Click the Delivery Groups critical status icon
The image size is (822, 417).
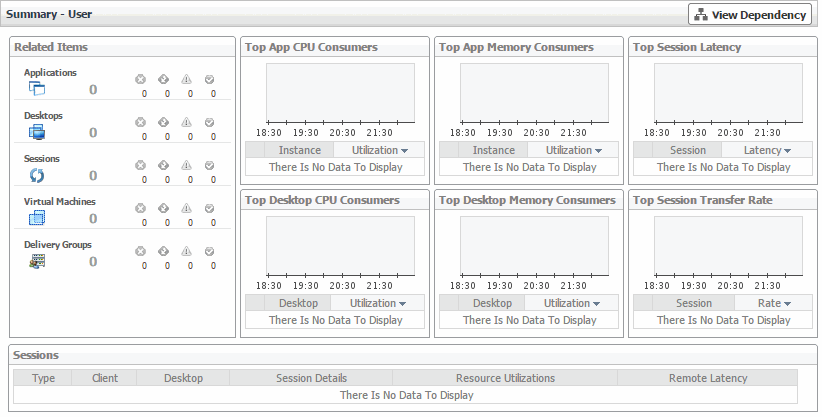pos(163,251)
